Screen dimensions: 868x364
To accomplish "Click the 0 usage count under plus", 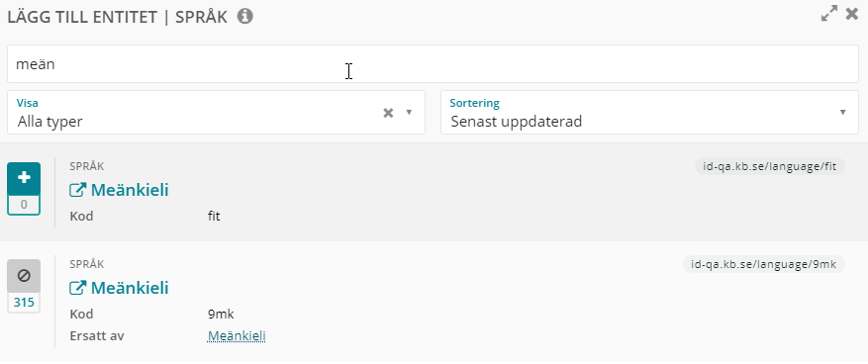I will click(x=24, y=205).
